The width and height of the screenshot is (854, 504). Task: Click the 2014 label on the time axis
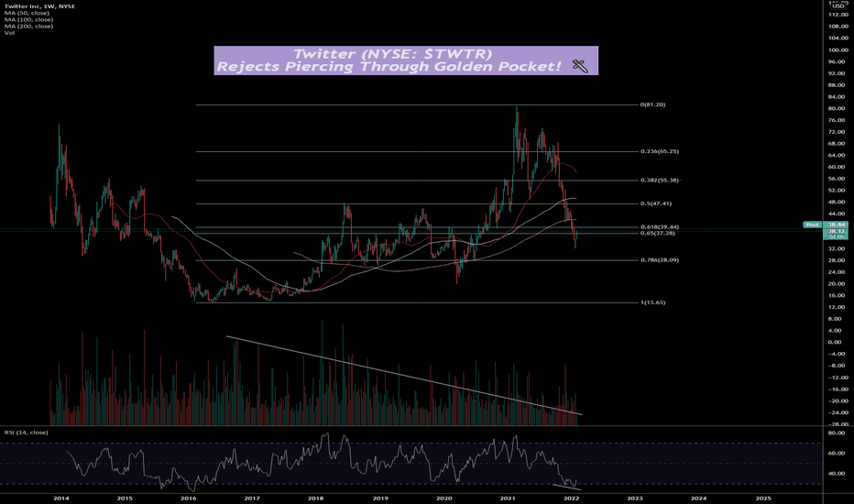point(61,498)
